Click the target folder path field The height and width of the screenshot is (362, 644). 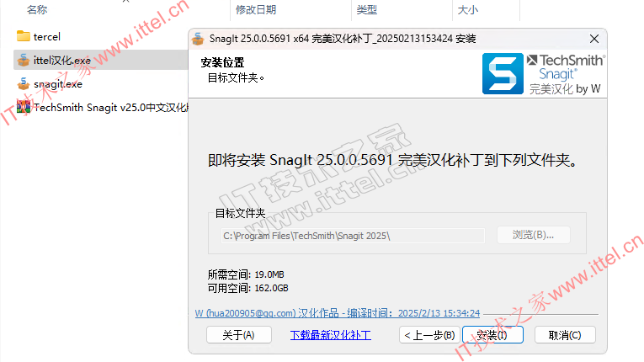click(x=353, y=236)
